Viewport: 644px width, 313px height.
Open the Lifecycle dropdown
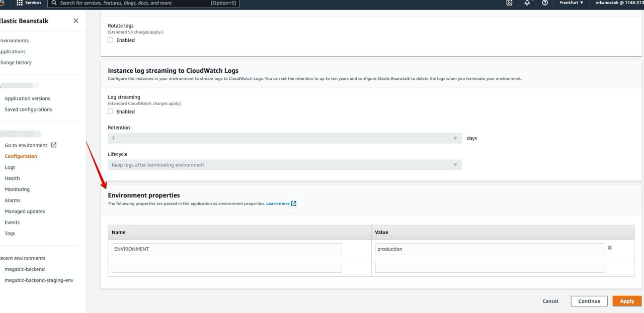tap(285, 165)
